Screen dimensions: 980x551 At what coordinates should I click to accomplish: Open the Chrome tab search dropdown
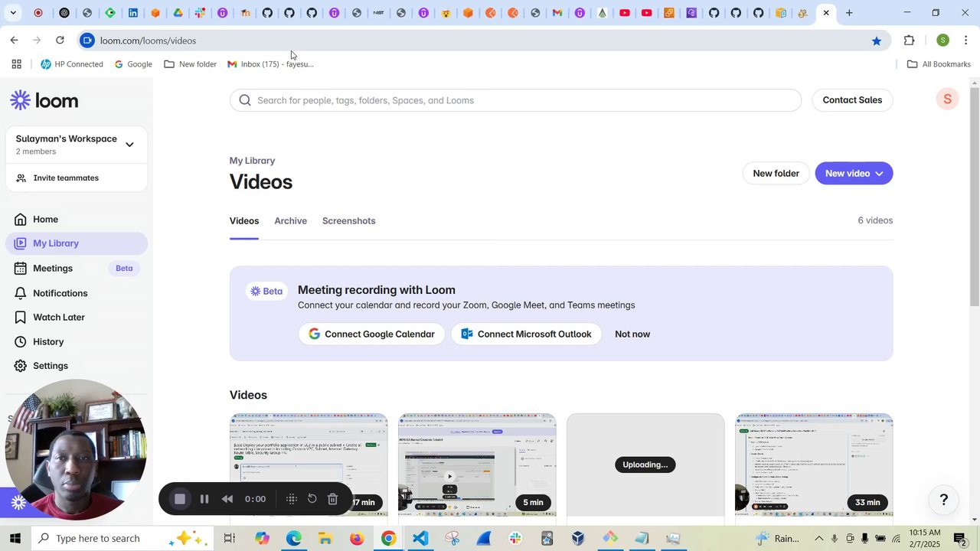point(13,13)
